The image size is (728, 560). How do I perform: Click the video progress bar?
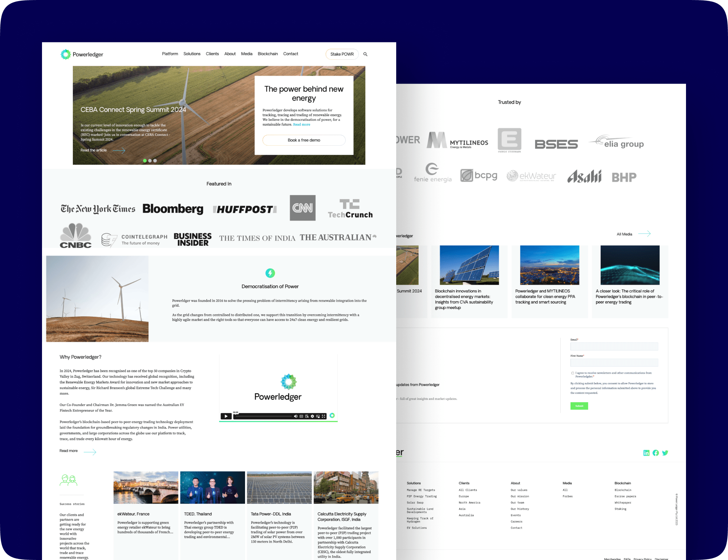pos(263,416)
